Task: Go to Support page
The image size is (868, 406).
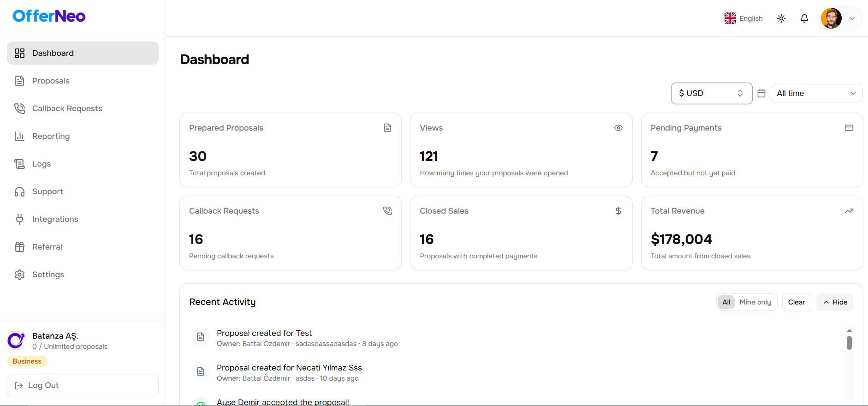Action: point(83,191)
